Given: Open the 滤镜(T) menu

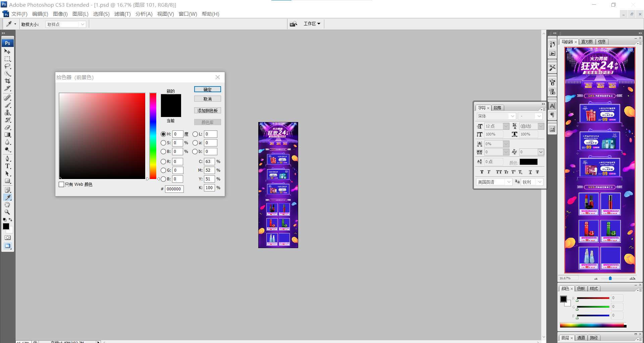Looking at the screenshot, I should (x=122, y=14).
